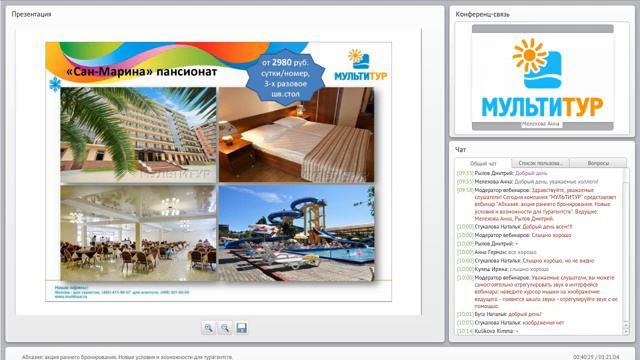Click chat message by Анна Герман
Image resolution: width=640 pixels, height=360 pixels.
pyautogui.click(x=497, y=252)
